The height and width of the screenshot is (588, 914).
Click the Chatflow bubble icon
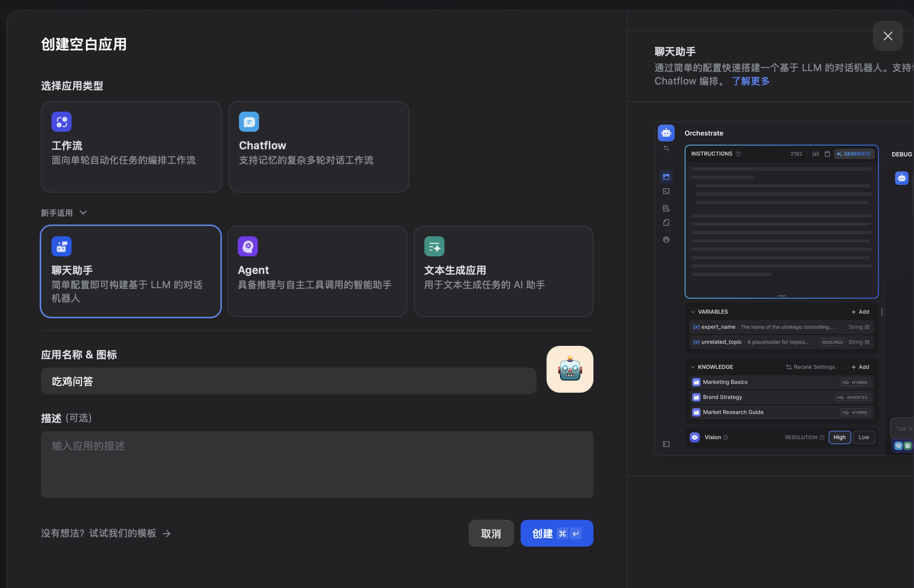click(x=249, y=122)
